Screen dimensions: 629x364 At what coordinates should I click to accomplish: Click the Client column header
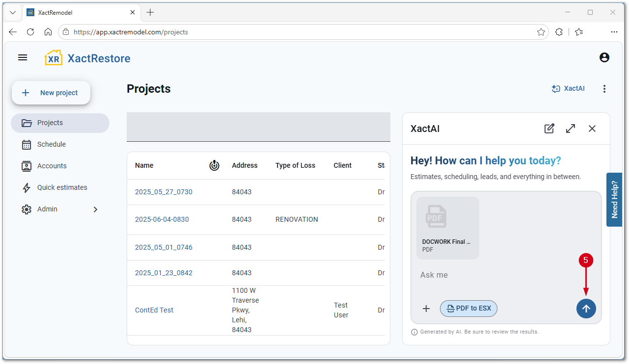tap(343, 165)
